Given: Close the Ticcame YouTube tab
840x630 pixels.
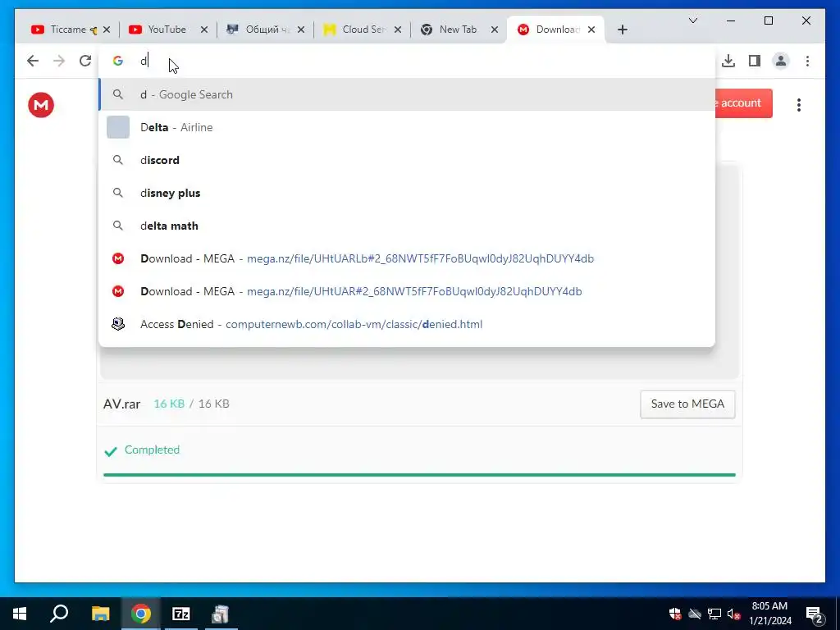Looking at the screenshot, I should [x=107, y=30].
